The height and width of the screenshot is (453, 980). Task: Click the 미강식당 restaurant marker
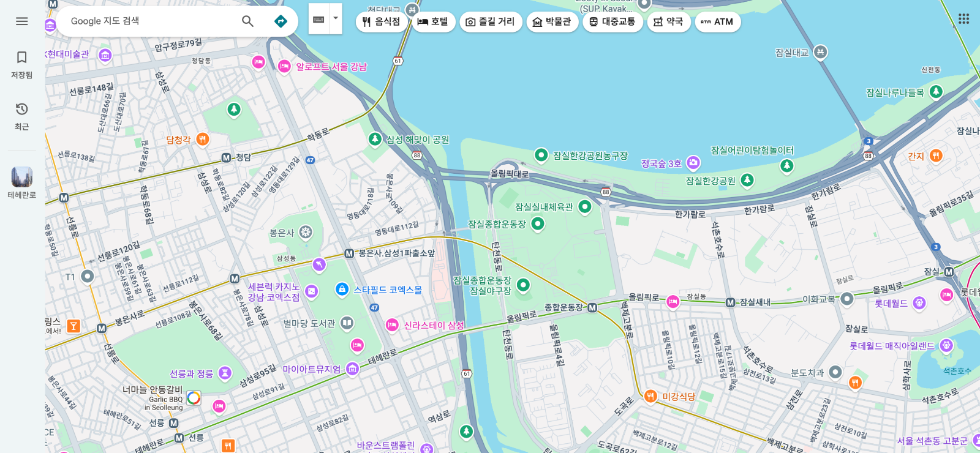651,396
